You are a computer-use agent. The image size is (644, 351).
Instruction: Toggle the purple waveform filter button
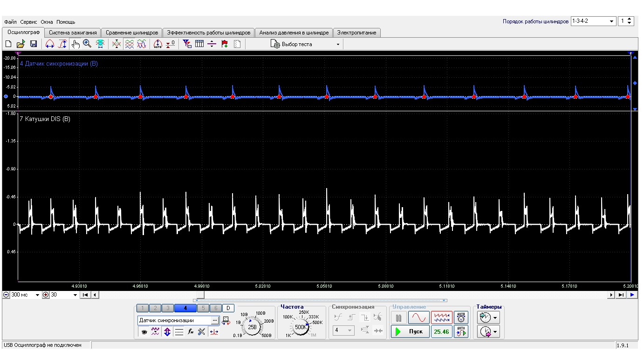click(x=156, y=332)
